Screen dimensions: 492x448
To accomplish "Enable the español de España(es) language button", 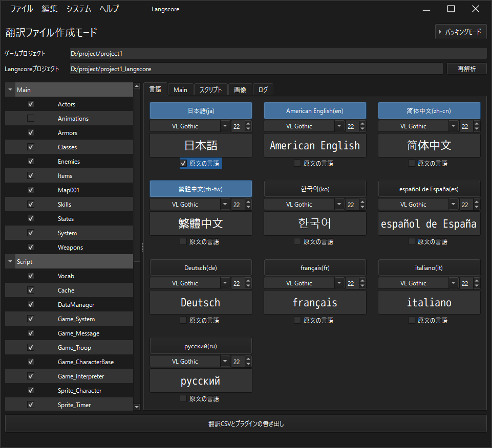I will click(x=429, y=189).
